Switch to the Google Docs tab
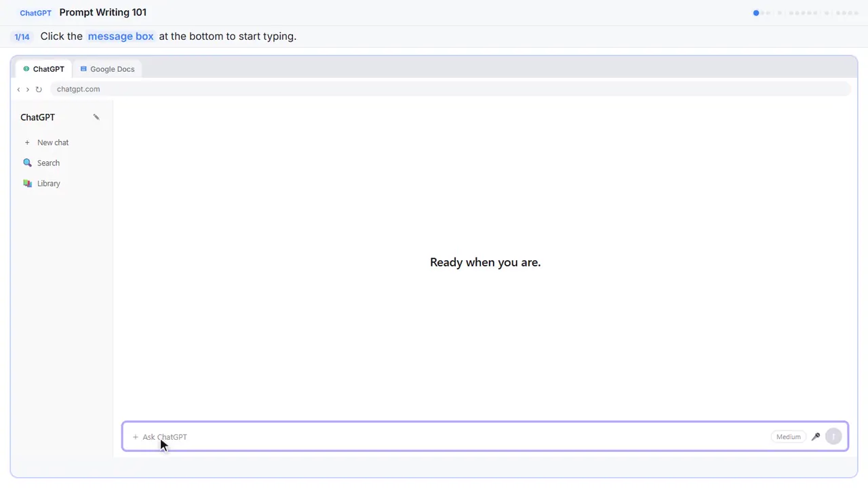This screenshot has width=868, height=488. coord(107,69)
